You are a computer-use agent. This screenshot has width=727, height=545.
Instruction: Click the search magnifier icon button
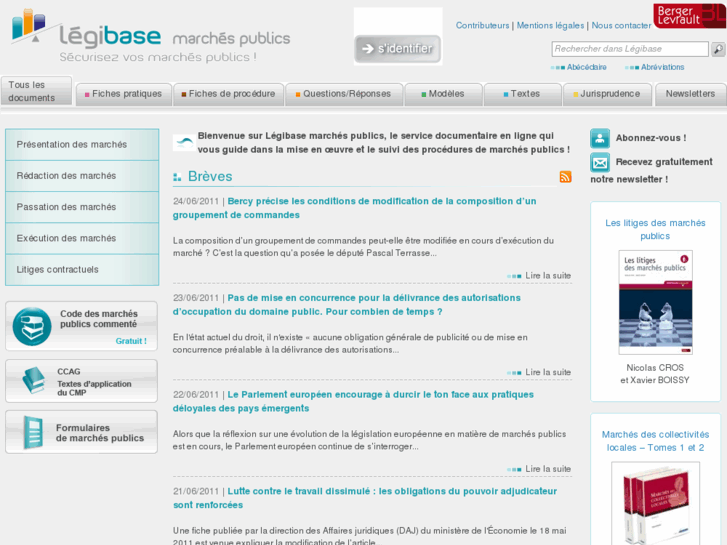coord(718,49)
